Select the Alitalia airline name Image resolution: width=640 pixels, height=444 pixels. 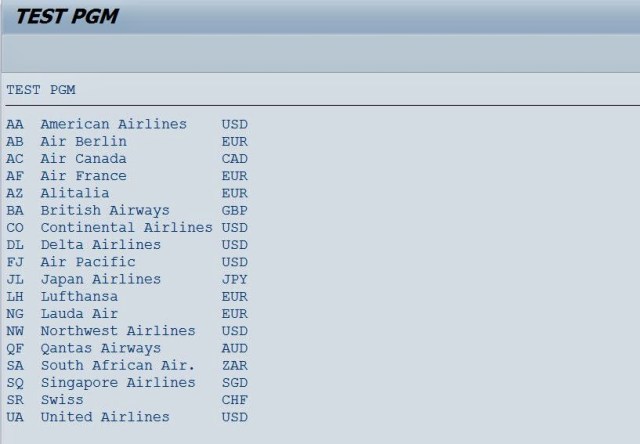point(75,193)
